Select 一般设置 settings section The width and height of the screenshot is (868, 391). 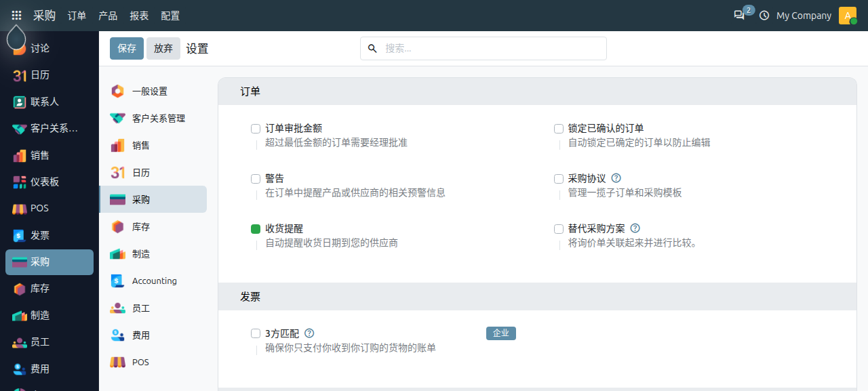coord(153,91)
